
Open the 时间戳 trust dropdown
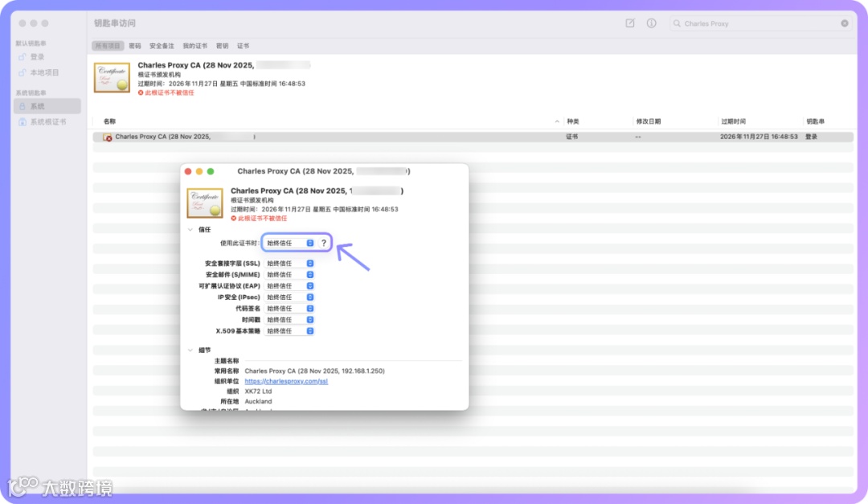[x=289, y=320]
